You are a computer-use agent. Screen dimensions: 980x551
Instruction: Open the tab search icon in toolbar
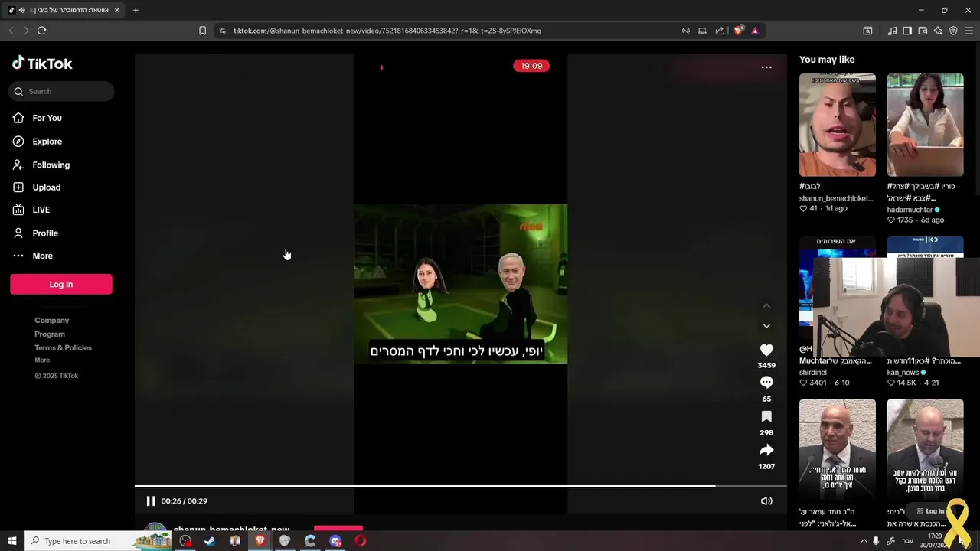coord(867,31)
